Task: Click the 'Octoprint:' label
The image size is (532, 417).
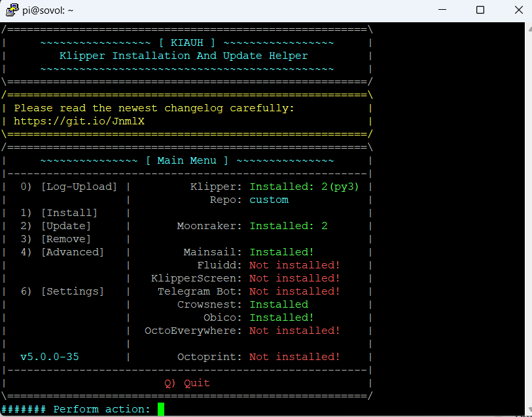Action: tap(209, 357)
